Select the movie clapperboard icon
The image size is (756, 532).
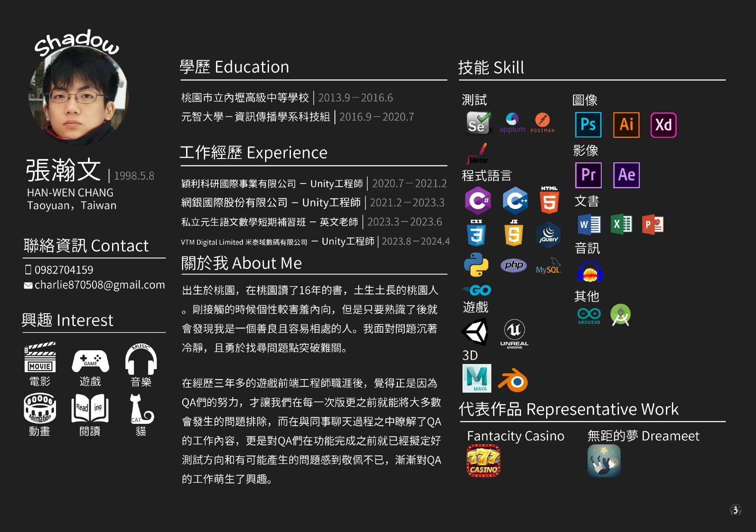pos(40,357)
